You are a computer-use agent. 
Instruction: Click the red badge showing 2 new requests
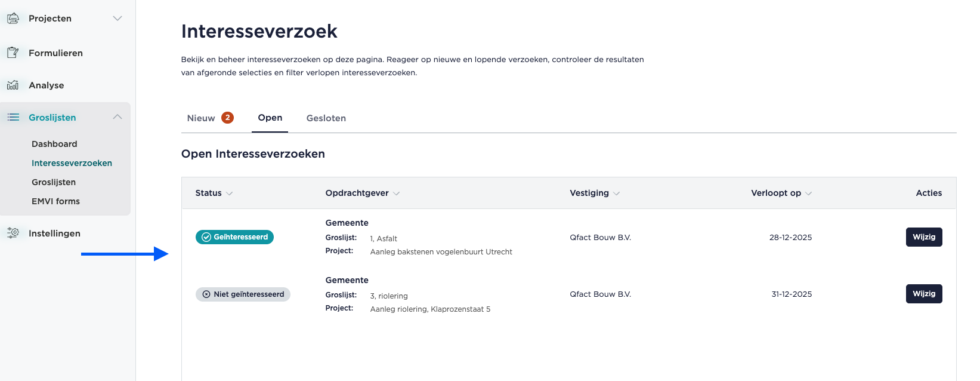[x=227, y=118]
